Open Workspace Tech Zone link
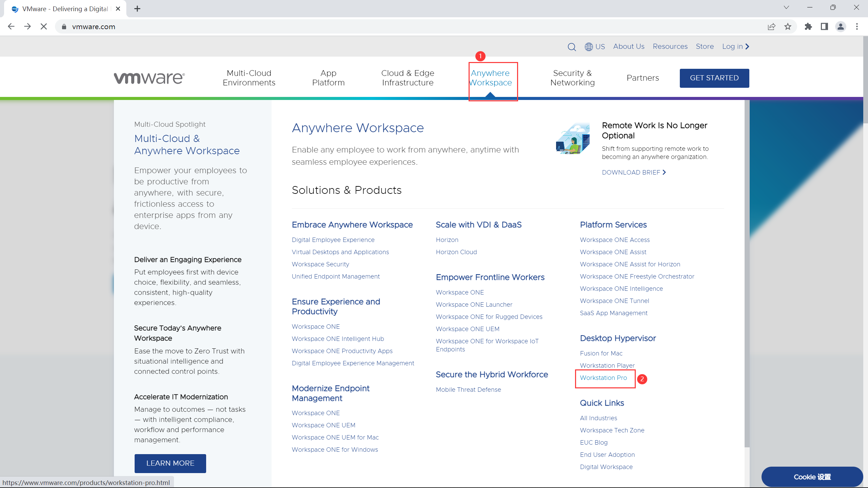Screen dimensions: 868x488 point(612,430)
